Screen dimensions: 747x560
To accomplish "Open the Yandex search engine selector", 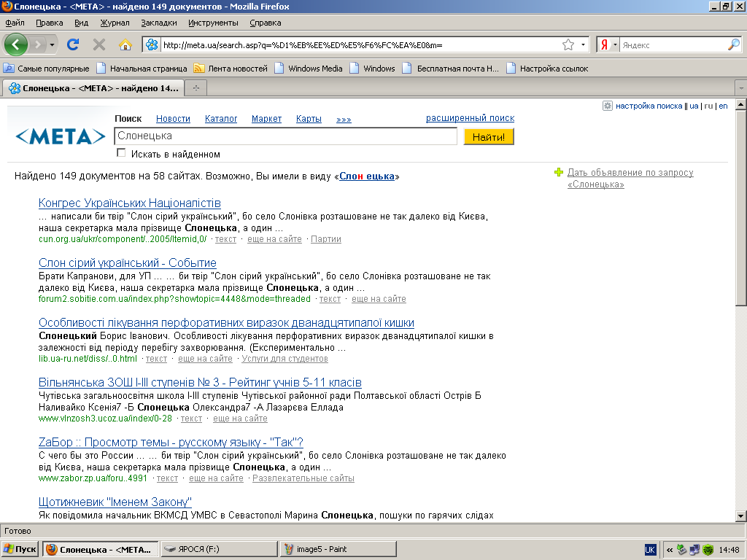I will click(x=608, y=44).
